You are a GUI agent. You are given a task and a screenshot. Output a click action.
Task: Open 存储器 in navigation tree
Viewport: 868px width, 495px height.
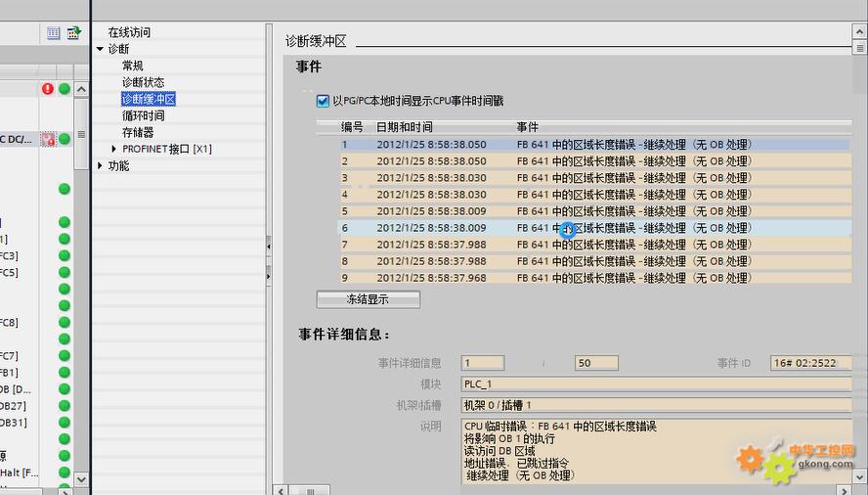pos(138,132)
